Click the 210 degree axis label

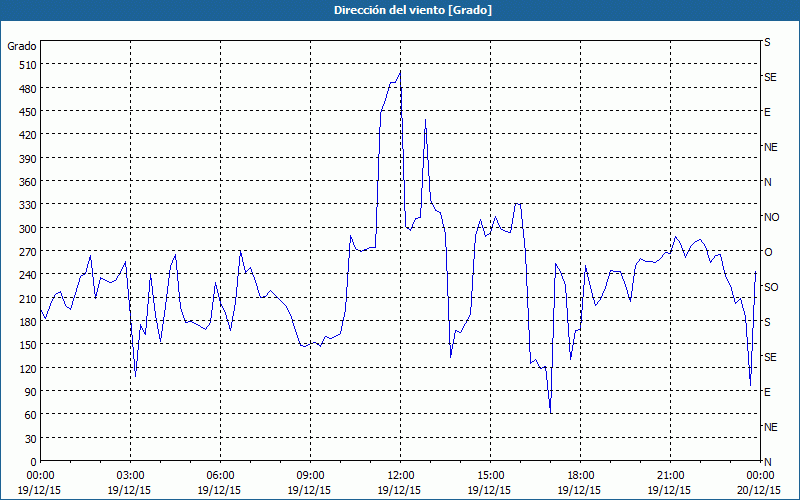29,299
